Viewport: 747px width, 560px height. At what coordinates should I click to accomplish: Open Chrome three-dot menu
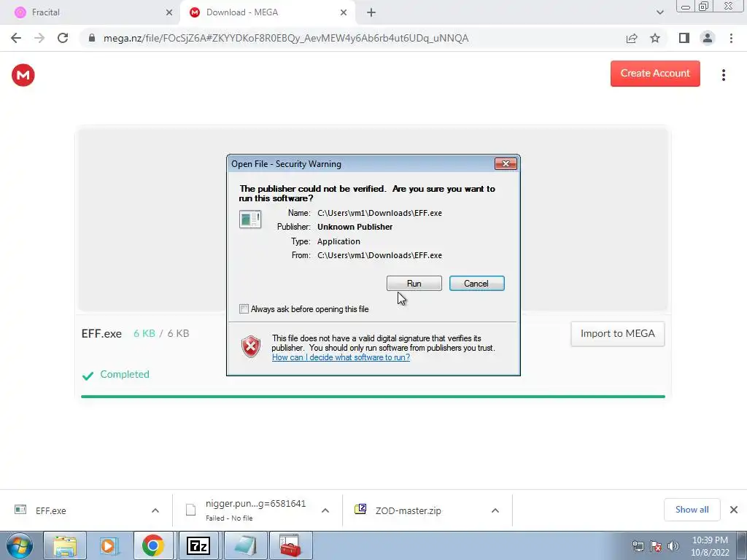tap(731, 38)
